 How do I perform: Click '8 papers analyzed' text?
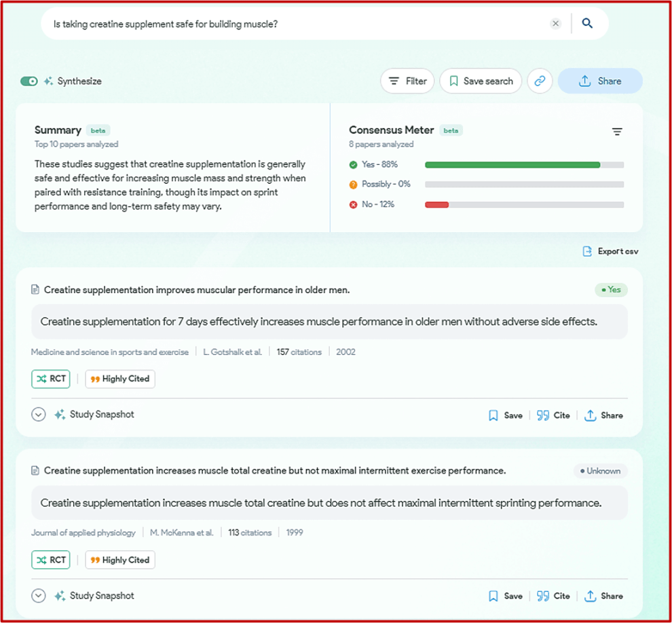(x=381, y=145)
